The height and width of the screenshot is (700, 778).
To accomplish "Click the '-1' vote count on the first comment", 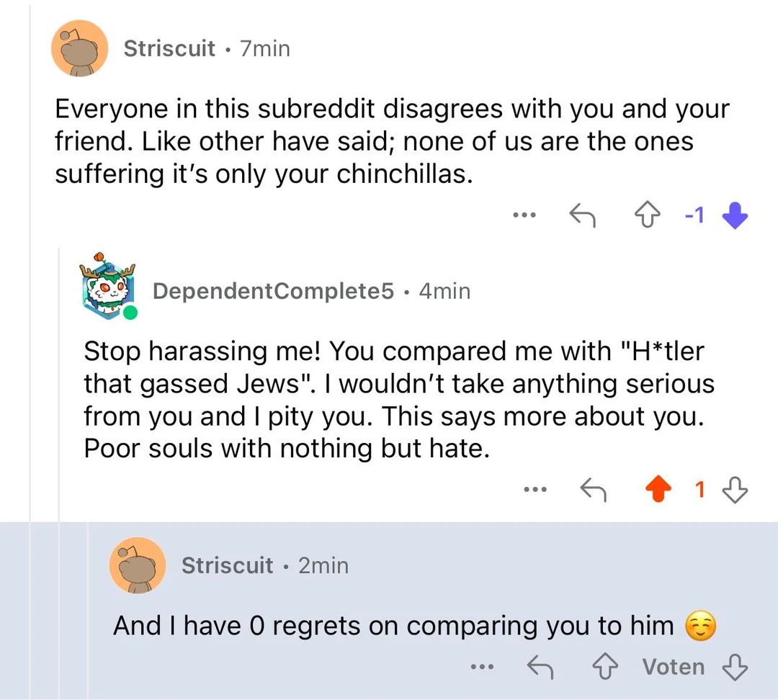I will point(693,215).
